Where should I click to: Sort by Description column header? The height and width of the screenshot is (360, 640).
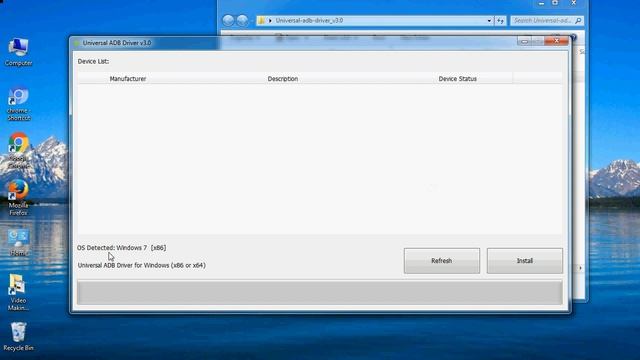(282, 78)
